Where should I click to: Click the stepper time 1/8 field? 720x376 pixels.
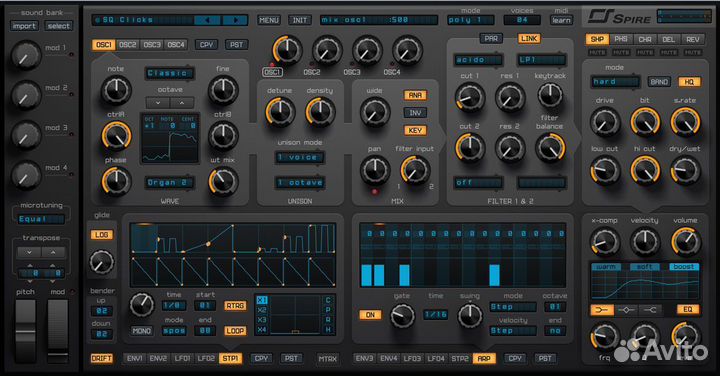[174, 306]
